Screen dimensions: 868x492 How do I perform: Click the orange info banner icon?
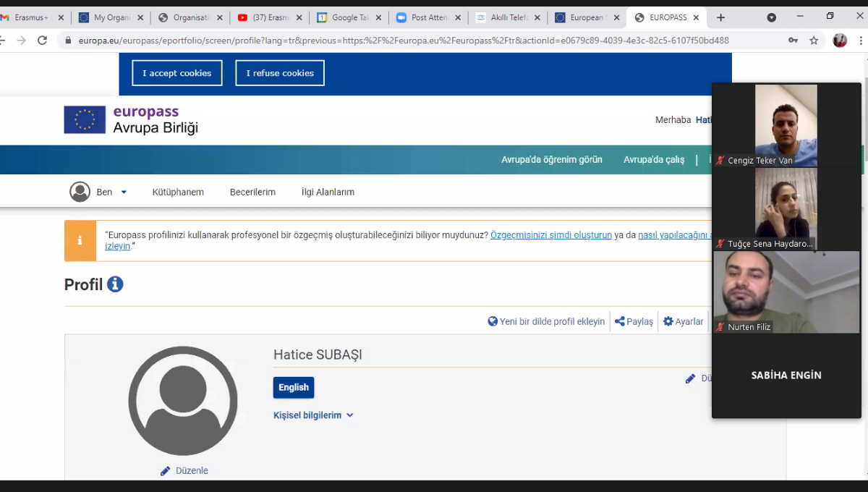[x=80, y=240]
